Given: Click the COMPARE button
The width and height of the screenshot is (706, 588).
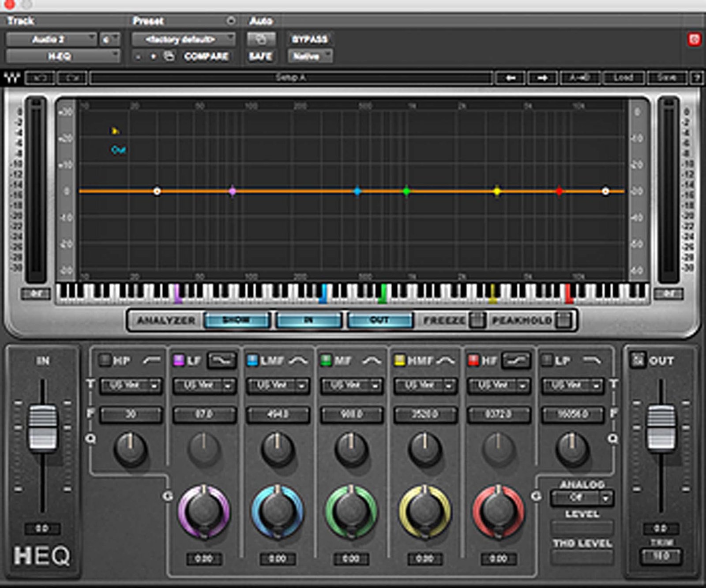Looking at the screenshot, I should [x=206, y=56].
